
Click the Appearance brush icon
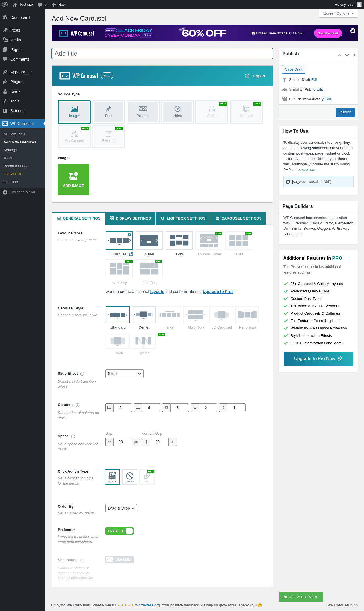coord(5,72)
